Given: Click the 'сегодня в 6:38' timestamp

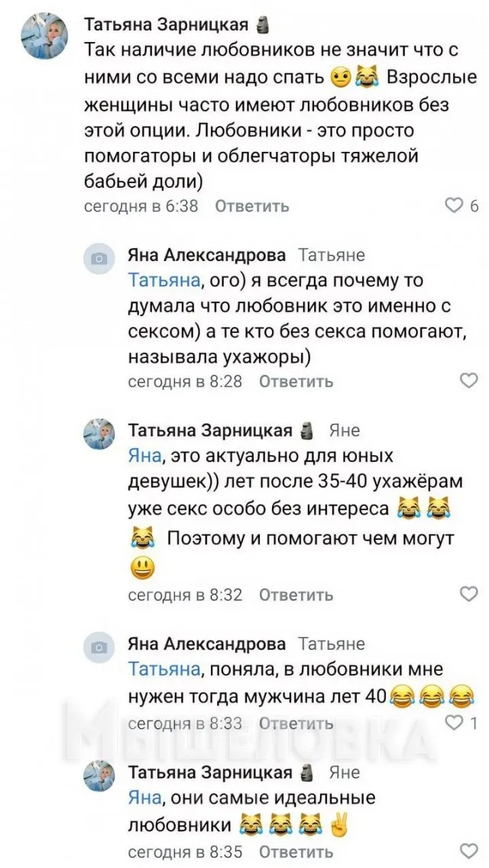Looking at the screenshot, I should [x=141, y=206].
